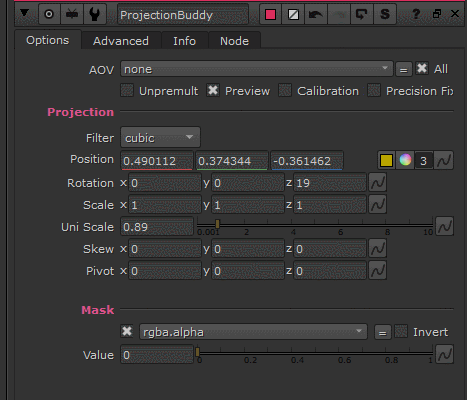The width and height of the screenshot is (467, 400).
Task: Open the Node tab
Action: [x=234, y=41]
